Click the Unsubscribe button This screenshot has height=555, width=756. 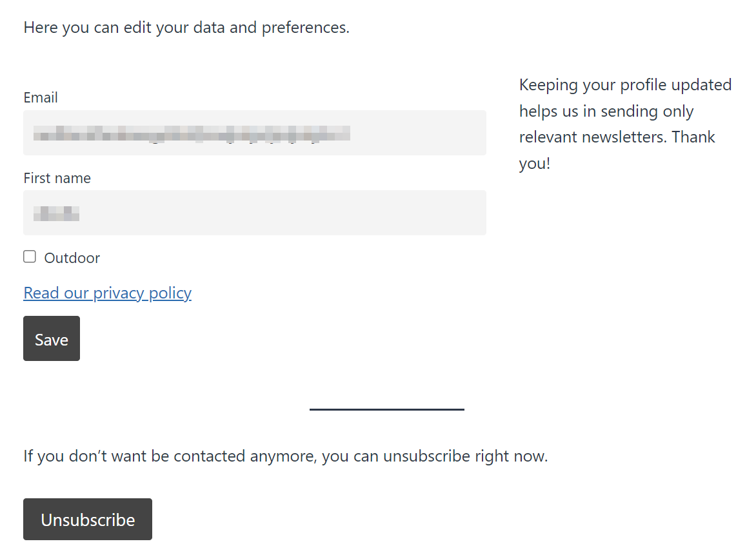pos(88,520)
